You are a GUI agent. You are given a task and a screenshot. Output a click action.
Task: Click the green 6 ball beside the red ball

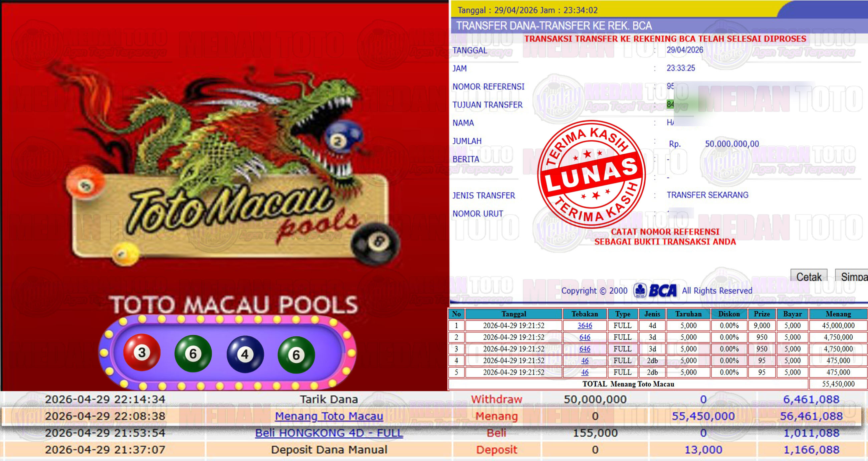(x=193, y=354)
